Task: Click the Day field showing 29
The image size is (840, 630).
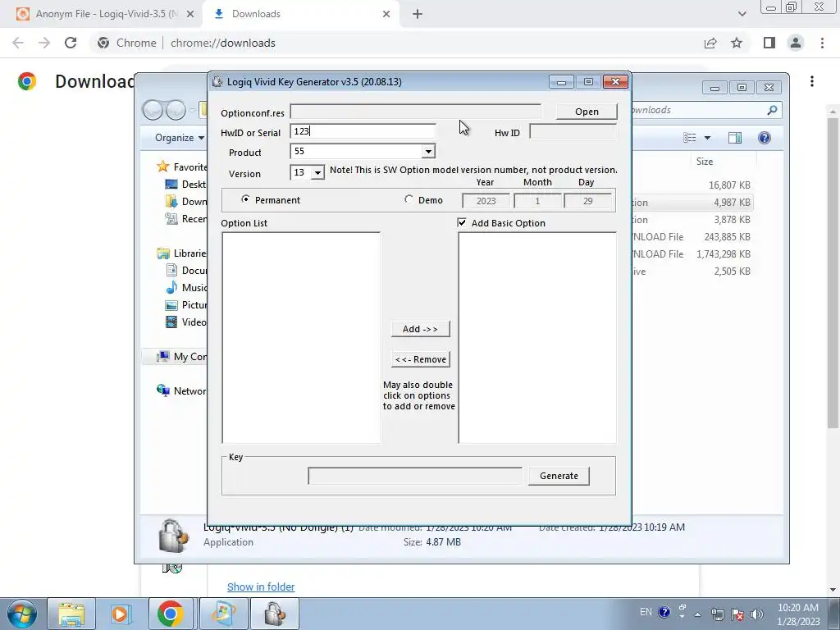Action: 588,201
